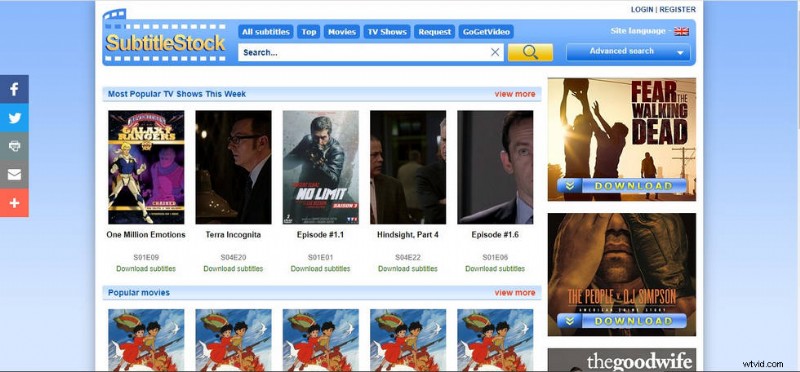Clear search field with X icon
This screenshot has width=800, height=372.
[x=495, y=52]
